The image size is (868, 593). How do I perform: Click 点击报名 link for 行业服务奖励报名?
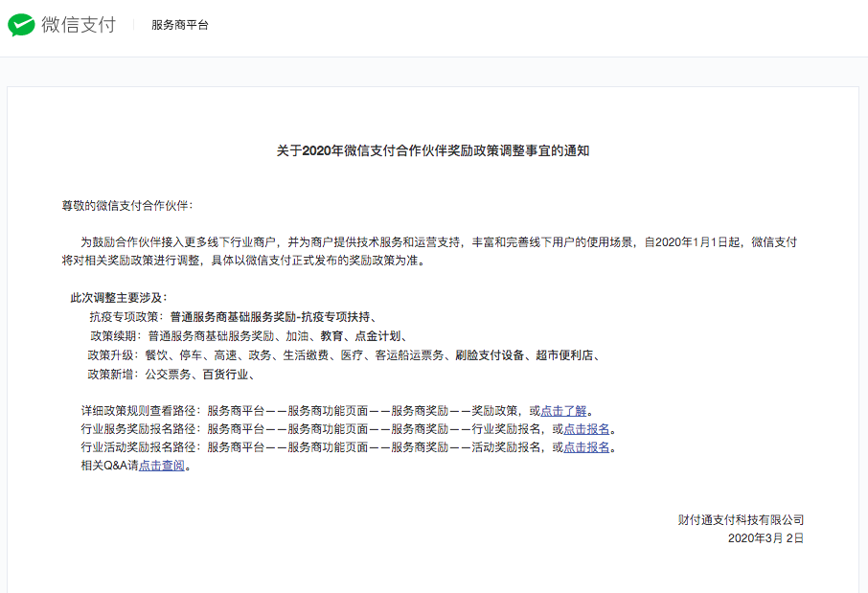point(586,429)
